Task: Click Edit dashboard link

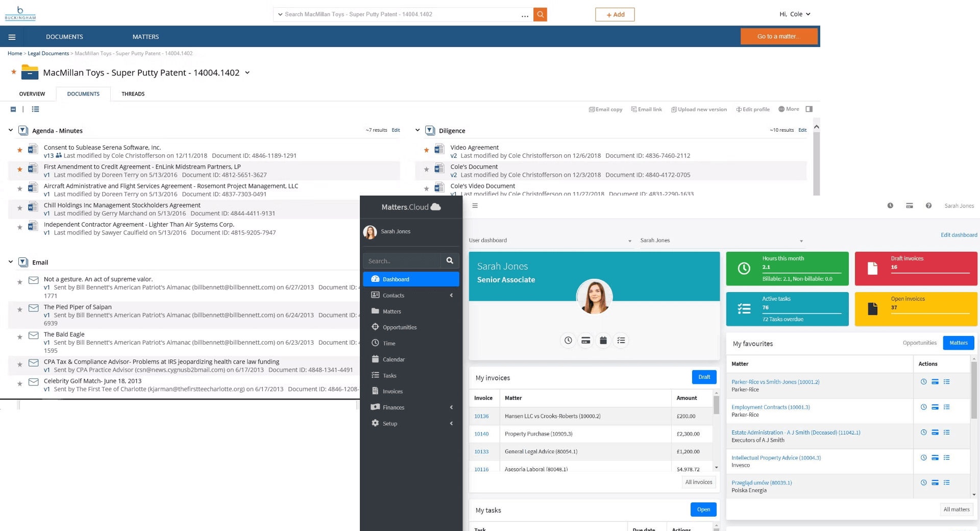Action: (959, 235)
